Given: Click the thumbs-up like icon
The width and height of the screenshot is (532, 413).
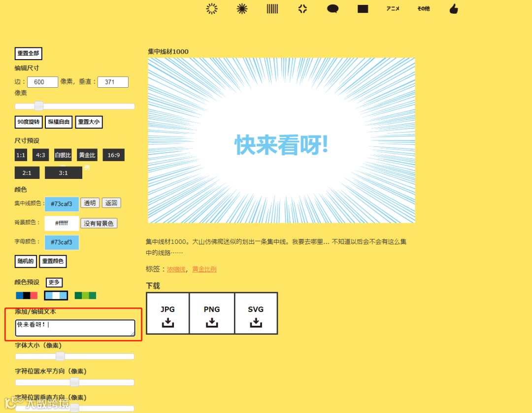Looking at the screenshot, I should [454, 9].
